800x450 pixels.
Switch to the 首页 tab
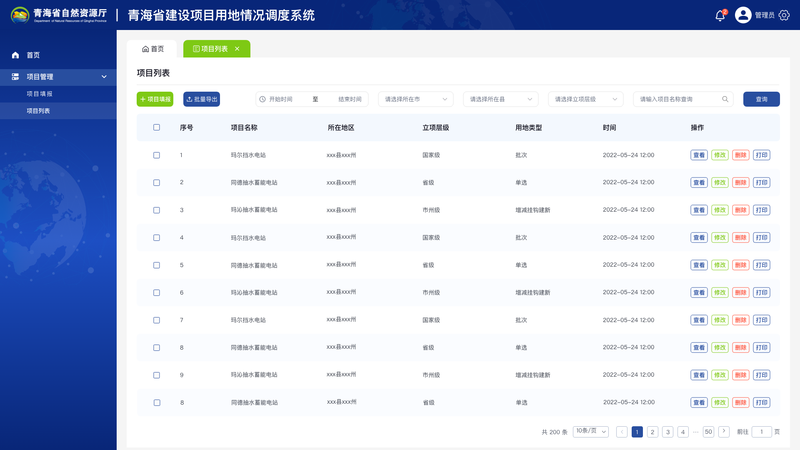(153, 49)
